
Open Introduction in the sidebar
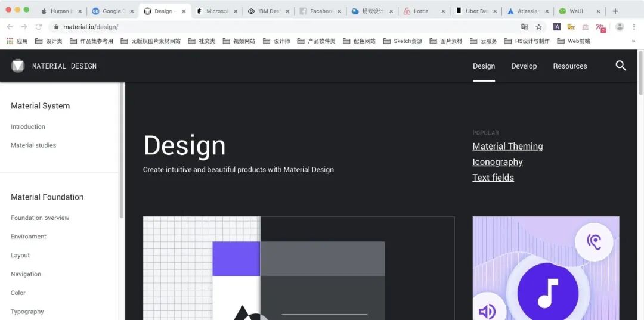(x=28, y=126)
